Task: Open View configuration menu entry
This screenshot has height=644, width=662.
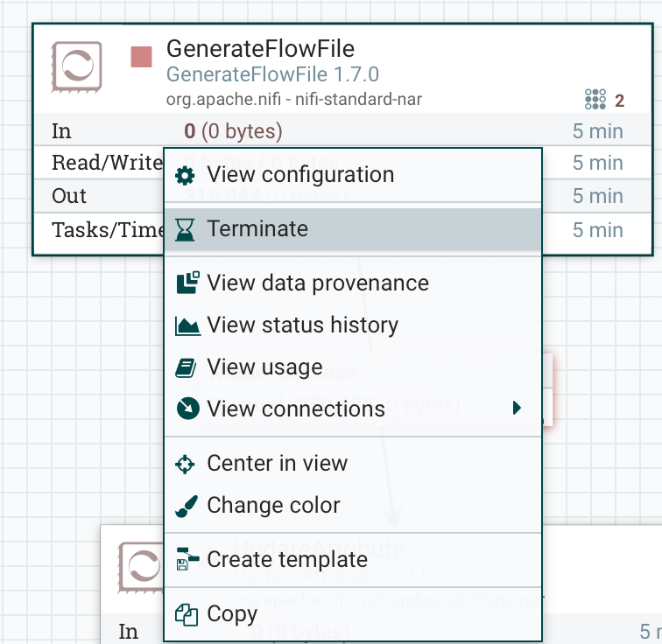Action: pos(300,175)
